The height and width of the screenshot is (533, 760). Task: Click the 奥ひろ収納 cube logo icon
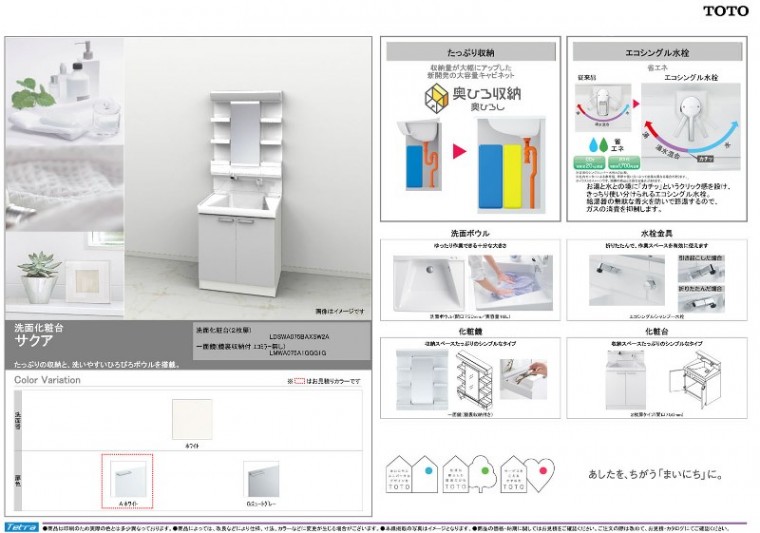[436, 96]
